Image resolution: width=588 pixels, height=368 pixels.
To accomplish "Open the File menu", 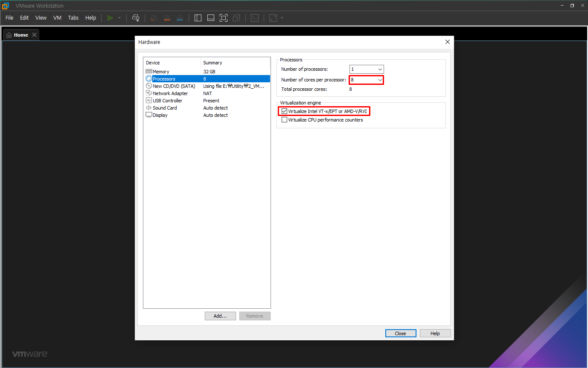I will click(9, 18).
